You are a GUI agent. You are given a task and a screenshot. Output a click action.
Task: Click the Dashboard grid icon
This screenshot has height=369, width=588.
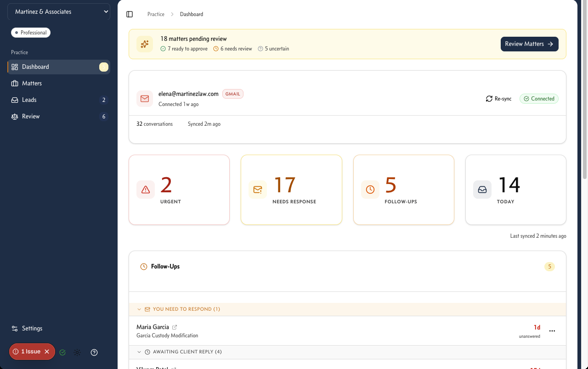[x=15, y=67]
